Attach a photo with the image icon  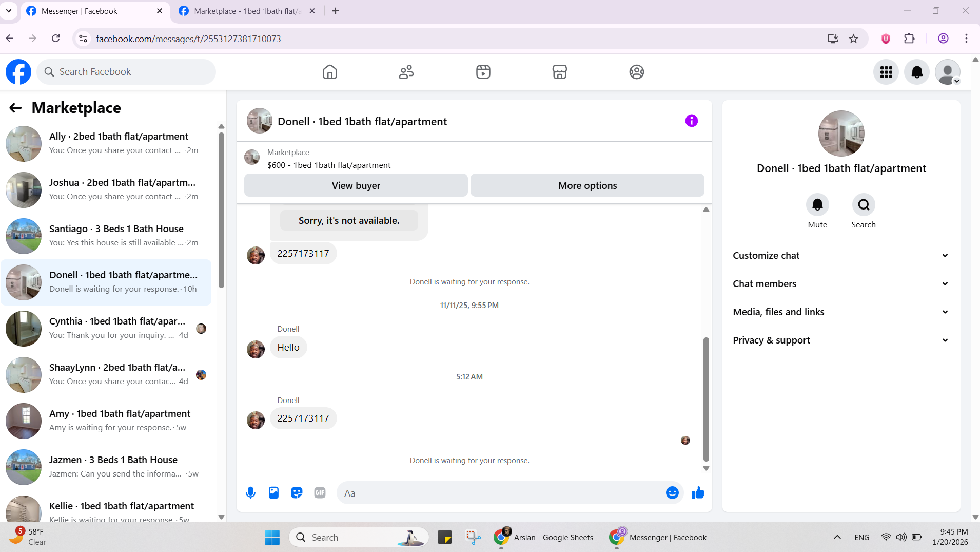(x=274, y=493)
